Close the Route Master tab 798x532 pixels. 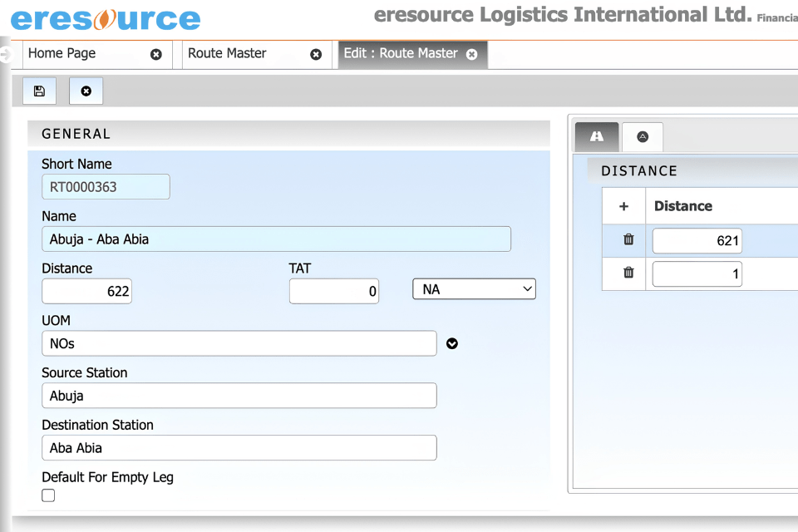click(x=316, y=55)
